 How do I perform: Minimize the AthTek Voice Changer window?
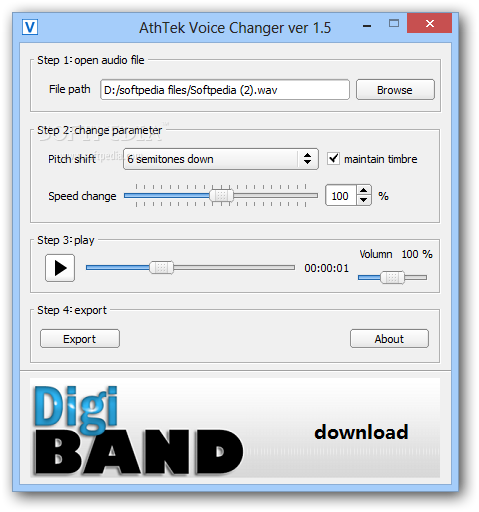pyautogui.click(x=367, y=26)
